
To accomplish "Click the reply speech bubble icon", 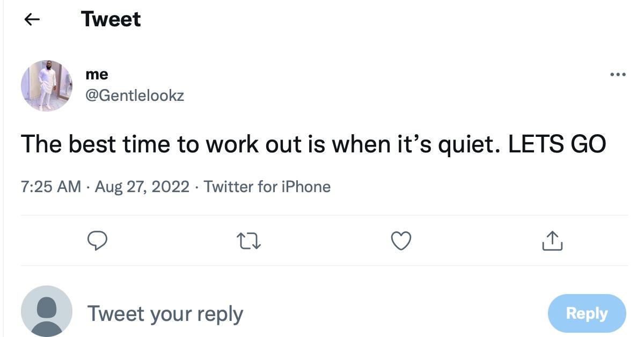I will (98, 241).
